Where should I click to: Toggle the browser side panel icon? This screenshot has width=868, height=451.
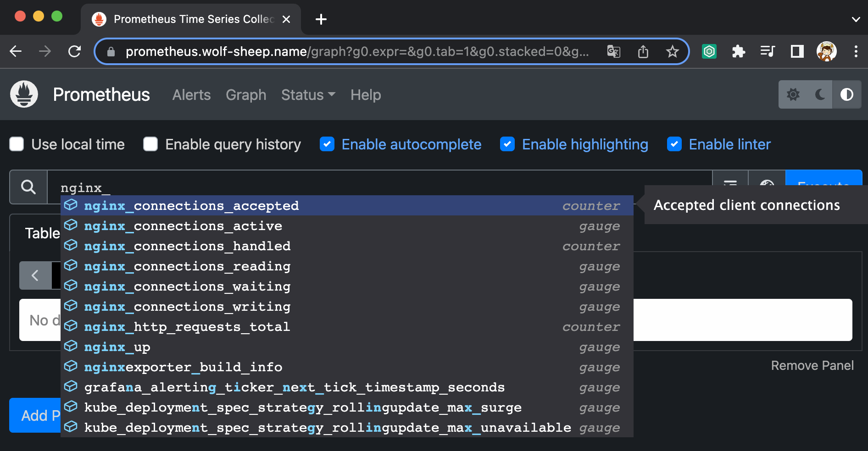797,51
